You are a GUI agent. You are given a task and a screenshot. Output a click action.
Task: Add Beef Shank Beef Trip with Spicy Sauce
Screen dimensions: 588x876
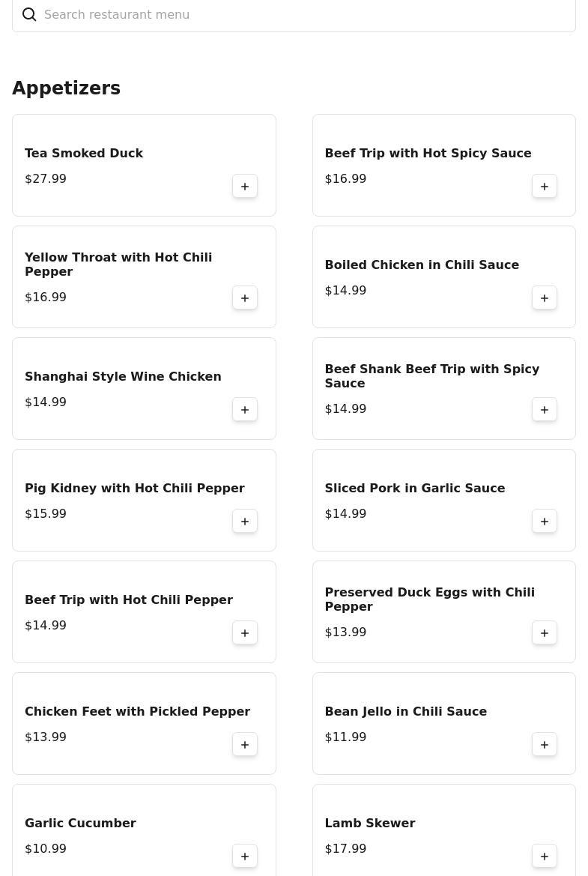pyautogui.click(x=545, y=409)
